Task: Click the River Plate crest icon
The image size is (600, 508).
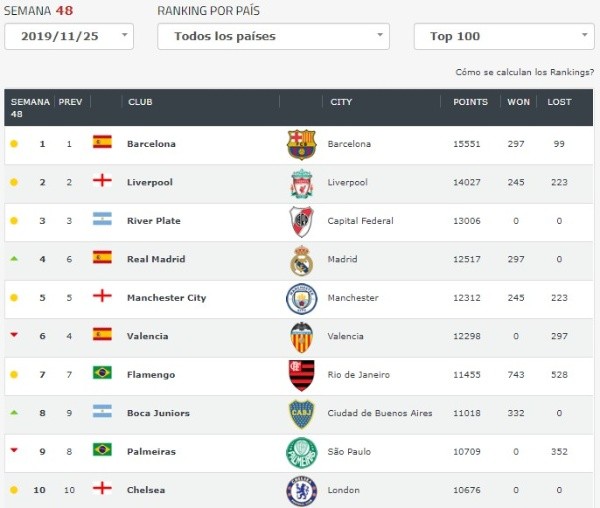Action: [x=301, y=221]
